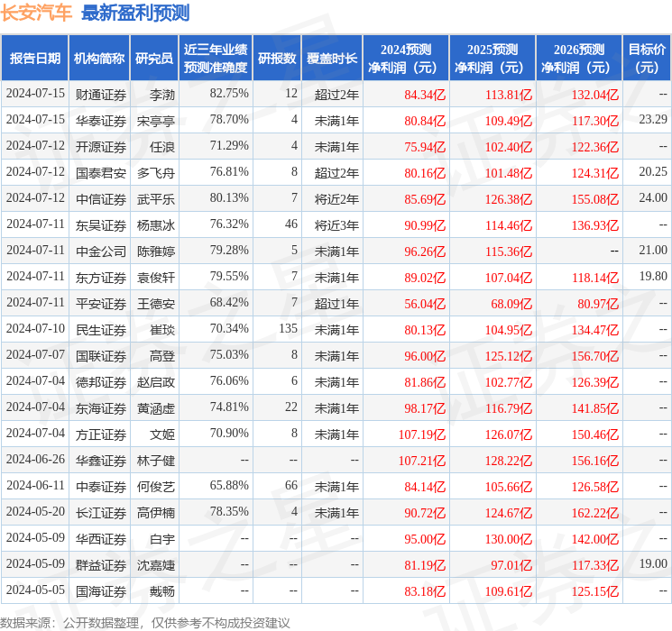Click the 19.80 target price

click(x=653, y=276)
